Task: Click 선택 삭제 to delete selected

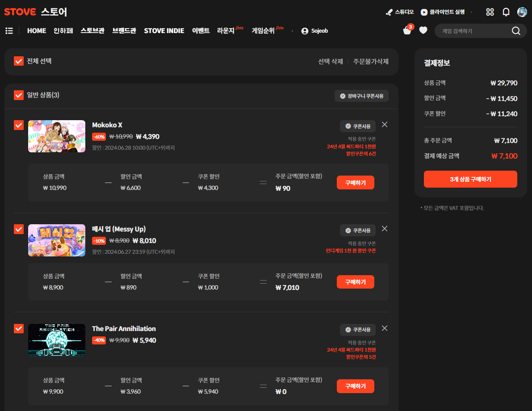Action: coord(331,62)
